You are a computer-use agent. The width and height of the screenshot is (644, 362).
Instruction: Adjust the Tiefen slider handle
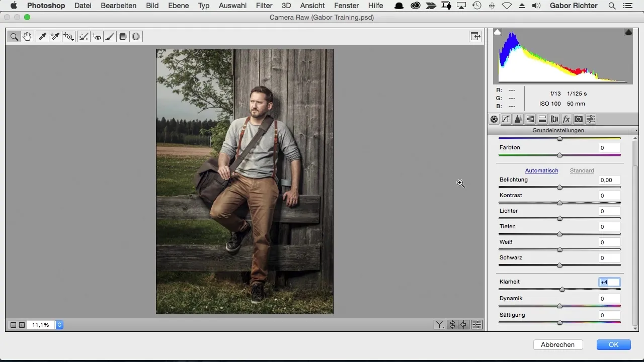pos(559,234)
